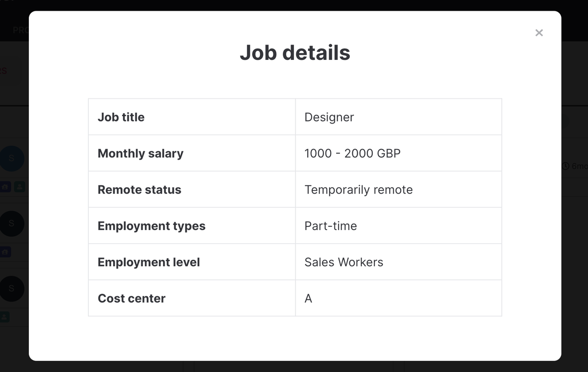The width and height of the screenshot is (588, 372).
Task: Select the Cost center value A
Action: (308, 298)
